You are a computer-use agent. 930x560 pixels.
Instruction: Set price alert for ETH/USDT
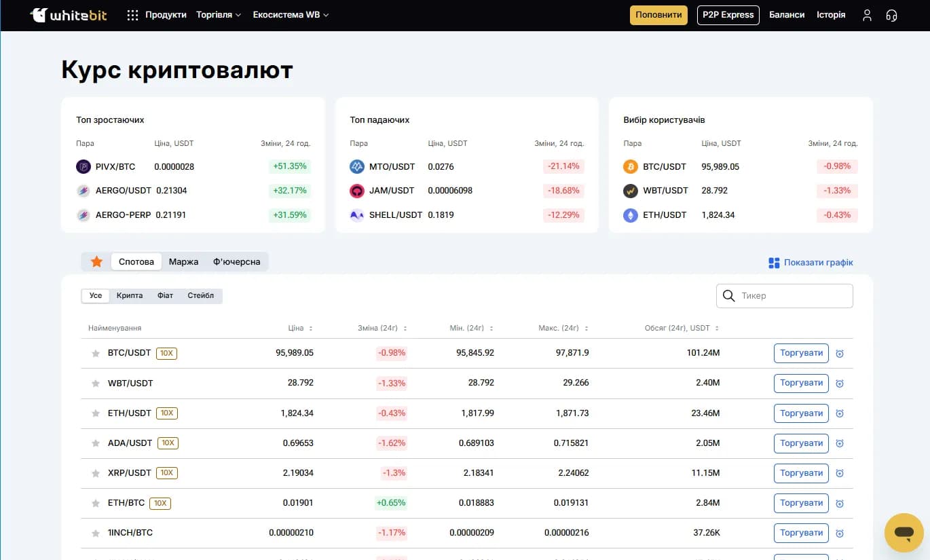coord(840,413)
